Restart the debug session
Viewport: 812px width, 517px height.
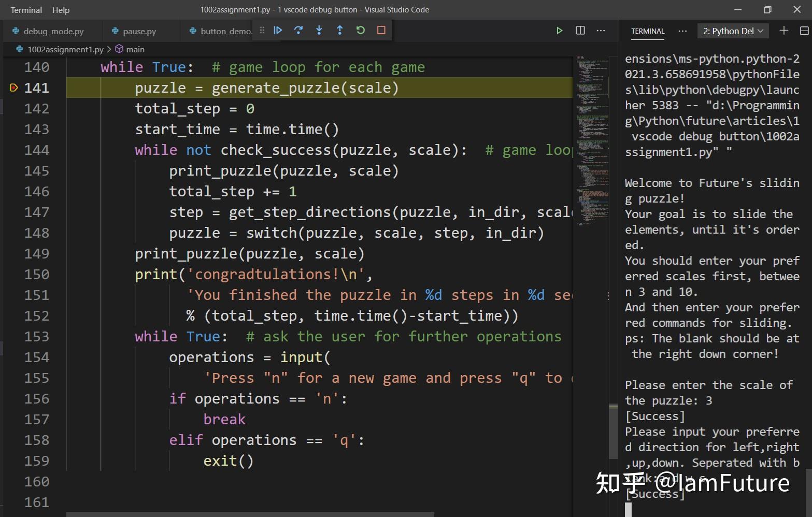(x=361, y=30)
